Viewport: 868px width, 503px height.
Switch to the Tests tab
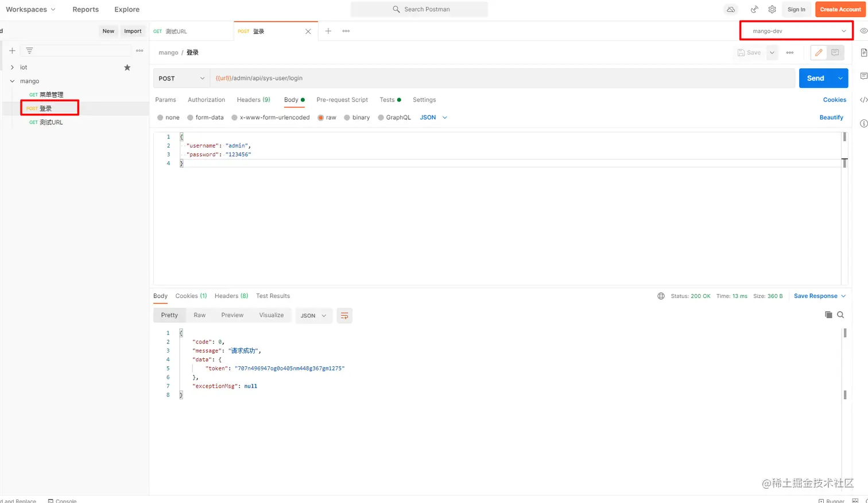(x=390, y=100)
